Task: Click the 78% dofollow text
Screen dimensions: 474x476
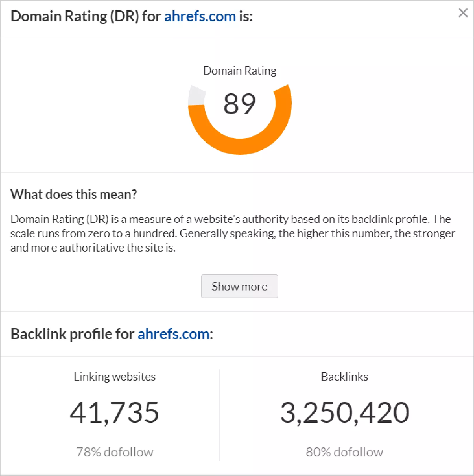Action: tap(115, 452)
